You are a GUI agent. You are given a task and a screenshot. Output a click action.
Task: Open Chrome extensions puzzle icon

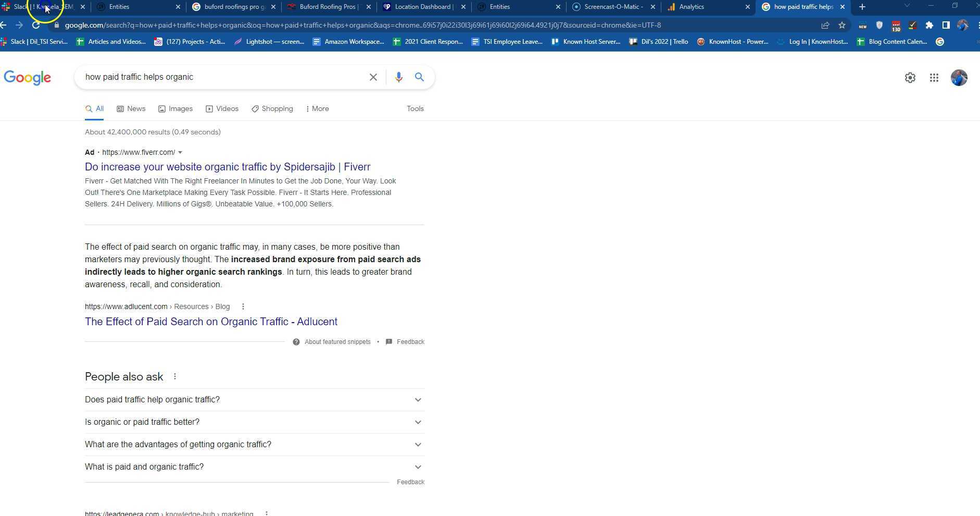929,25
